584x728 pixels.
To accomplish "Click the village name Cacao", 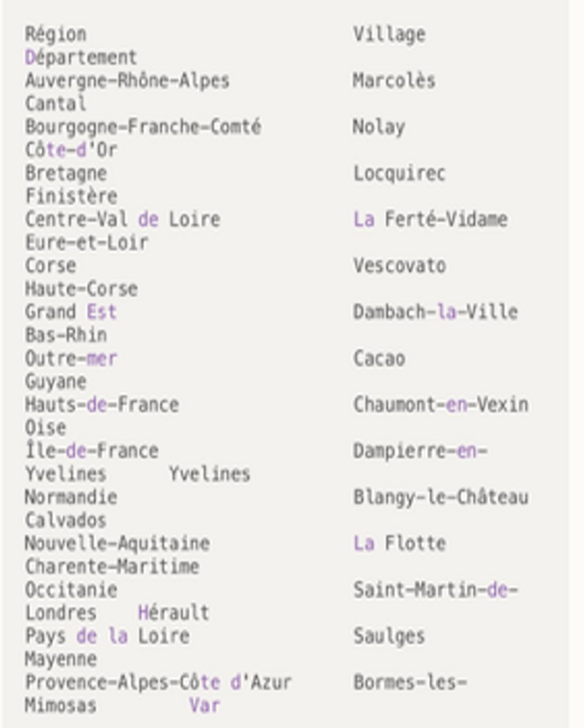I will [x=379, y=358].
